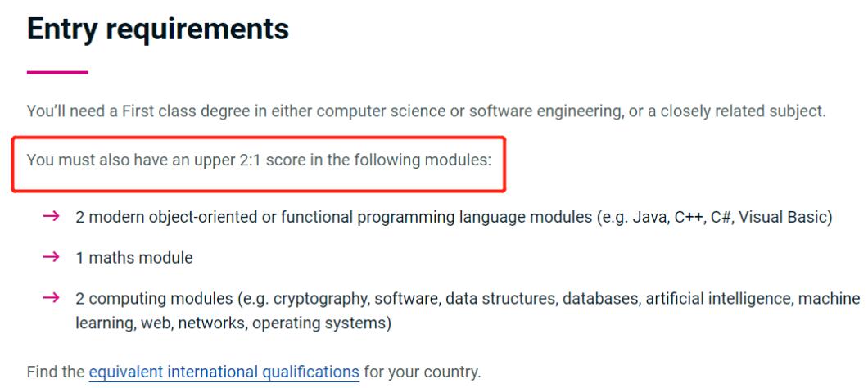Screen dimensions: 868x388
Task: Click the First class degree sentence
Action: [426, 111]
